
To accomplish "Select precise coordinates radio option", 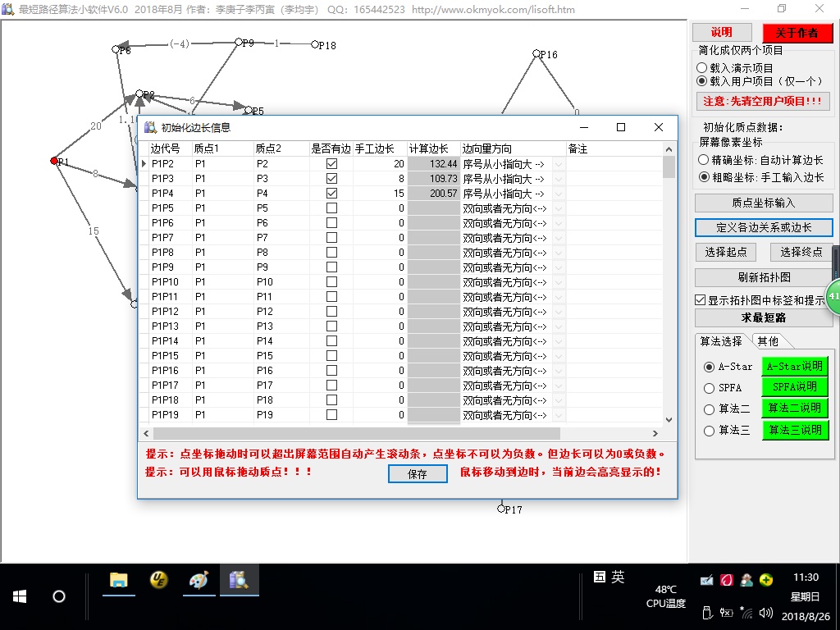I will point(704,160).
